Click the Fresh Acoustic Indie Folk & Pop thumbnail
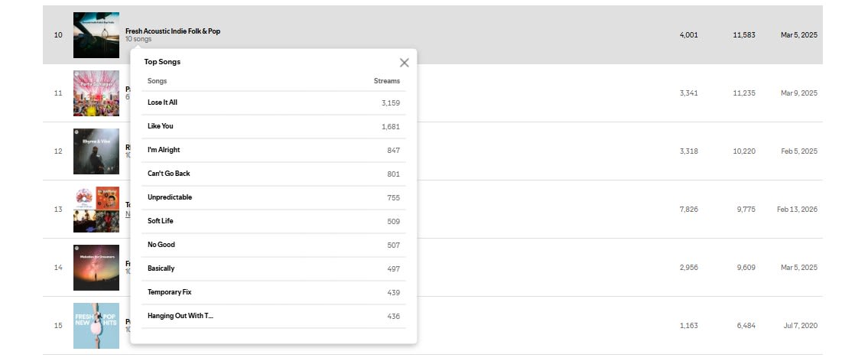Viewport: 868px width, 361px height. [96, 35]
